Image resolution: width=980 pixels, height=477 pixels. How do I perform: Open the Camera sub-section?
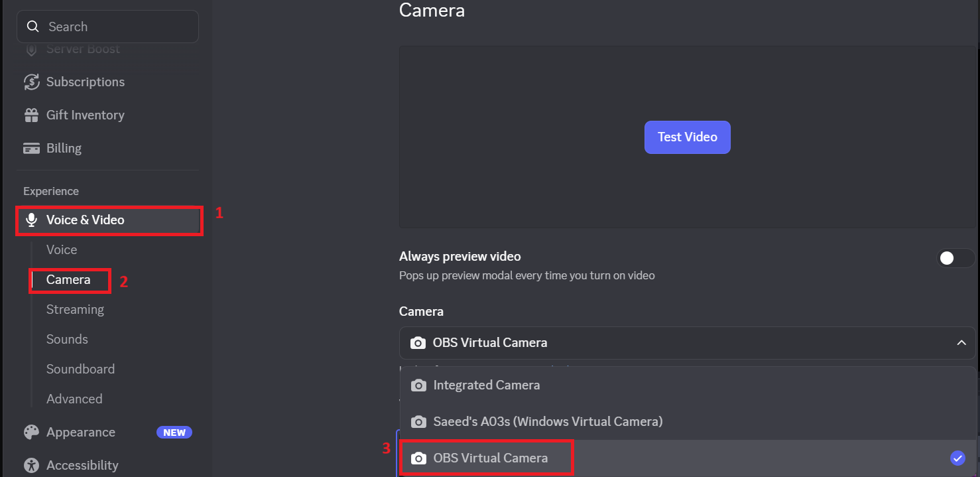point(68,280)
